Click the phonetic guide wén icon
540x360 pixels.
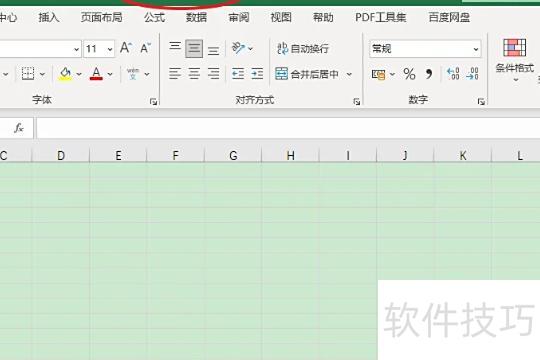coord(133,74)
